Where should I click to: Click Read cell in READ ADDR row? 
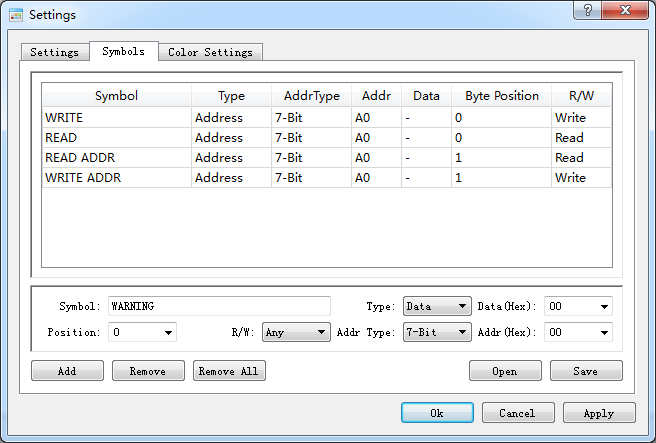[582, 158]
